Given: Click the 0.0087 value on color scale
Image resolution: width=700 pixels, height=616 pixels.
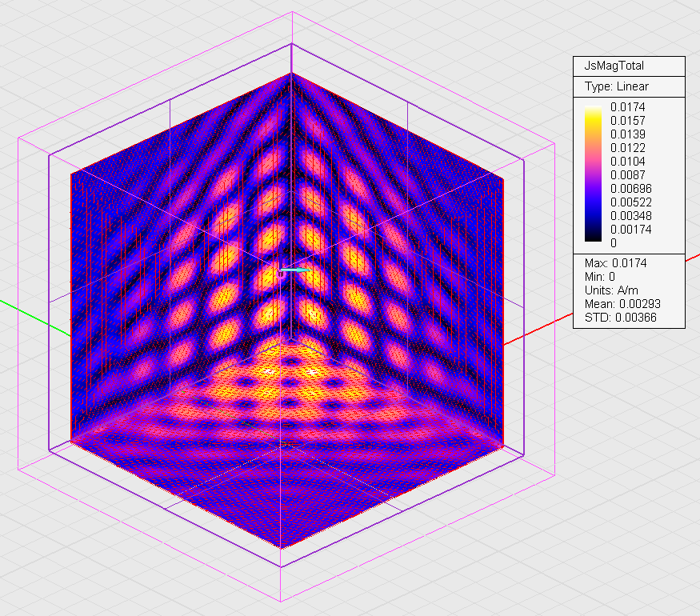Looking at the screenshot, I should [628, 175].
